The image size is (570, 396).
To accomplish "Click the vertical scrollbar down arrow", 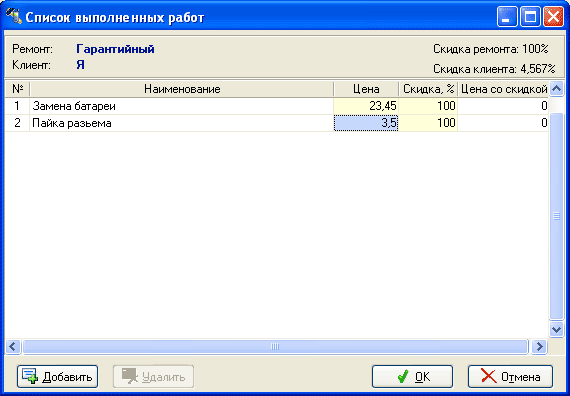I will click(x=557, y=329).
